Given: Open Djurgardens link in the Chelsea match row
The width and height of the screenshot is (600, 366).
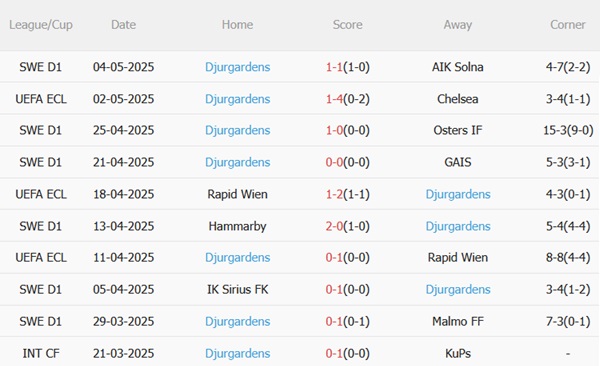Looking at the screenshot, I should tap(238, 99).
